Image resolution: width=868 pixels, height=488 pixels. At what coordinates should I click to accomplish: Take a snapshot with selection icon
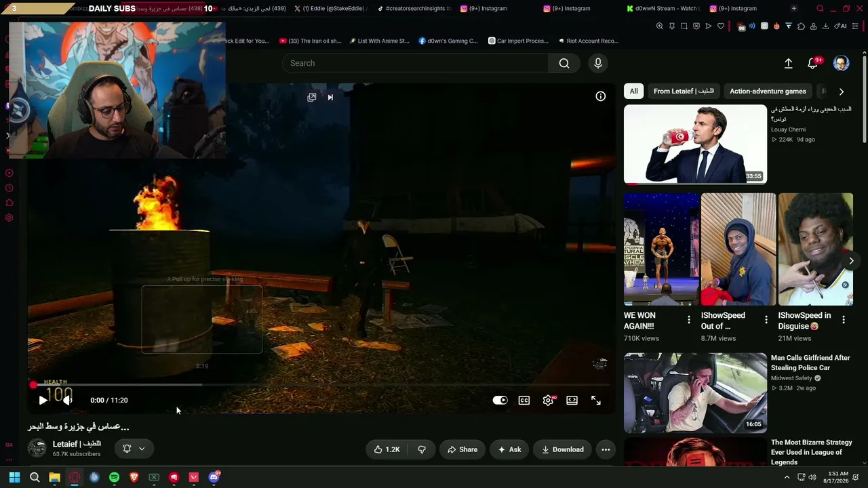coord(684,26)
